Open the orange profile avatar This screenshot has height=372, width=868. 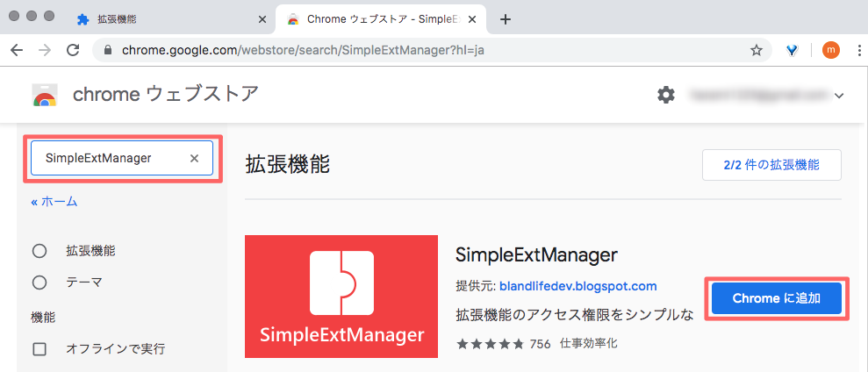(x=830, y=51)
